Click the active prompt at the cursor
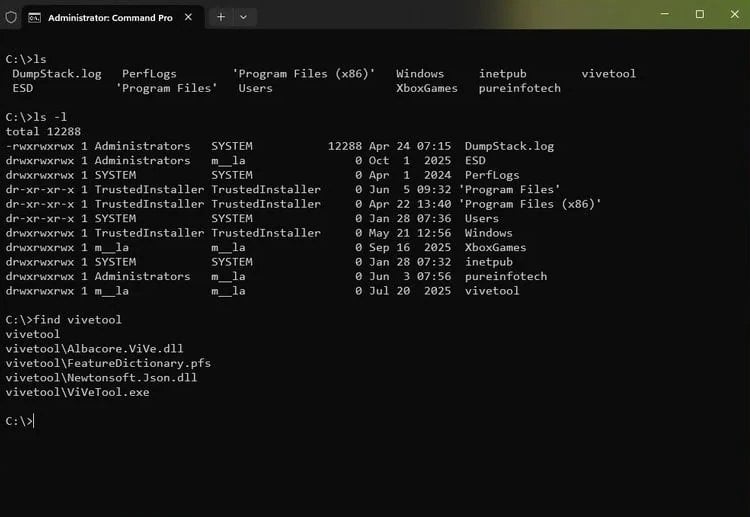Screen dimensions: 750x517 coord(20,421)
